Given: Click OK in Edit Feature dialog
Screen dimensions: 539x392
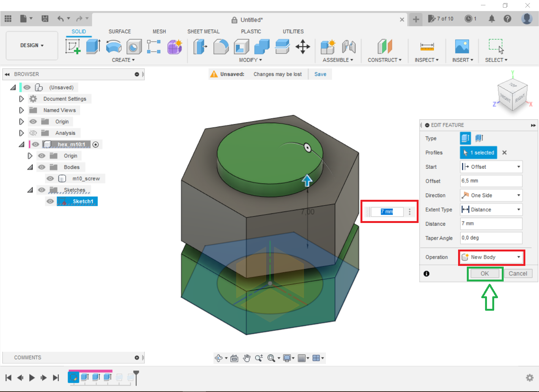Looking at the screenshot, I should coord(485,273).
